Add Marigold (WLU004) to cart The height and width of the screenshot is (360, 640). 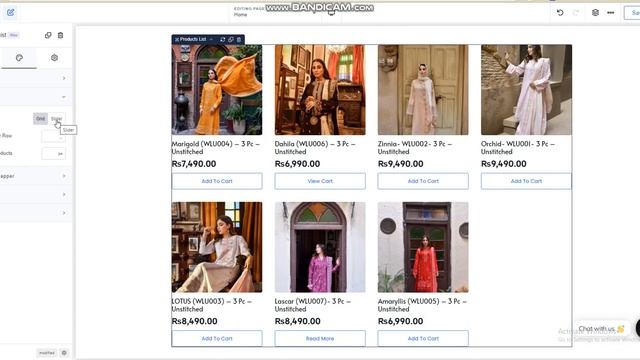click(x=217, y=181)
